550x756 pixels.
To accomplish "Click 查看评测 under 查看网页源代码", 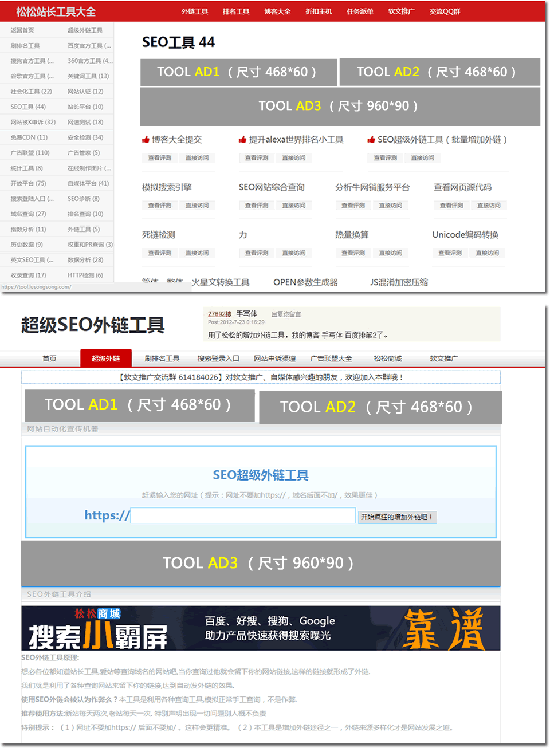I will tap(451, 206).
